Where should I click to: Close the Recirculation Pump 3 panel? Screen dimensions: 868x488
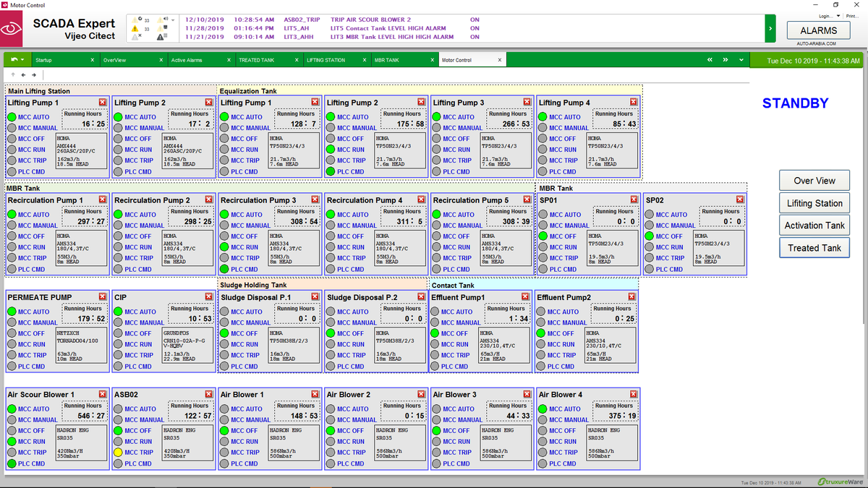point(315,200)
